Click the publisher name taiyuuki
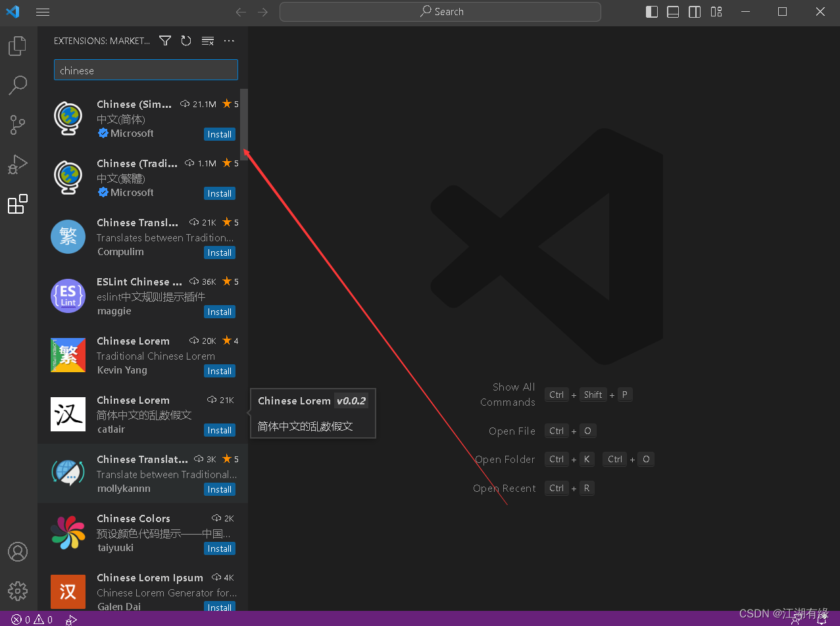Image resolution: width=840 pixels, height=626 pixels. (x=115, y=548)
